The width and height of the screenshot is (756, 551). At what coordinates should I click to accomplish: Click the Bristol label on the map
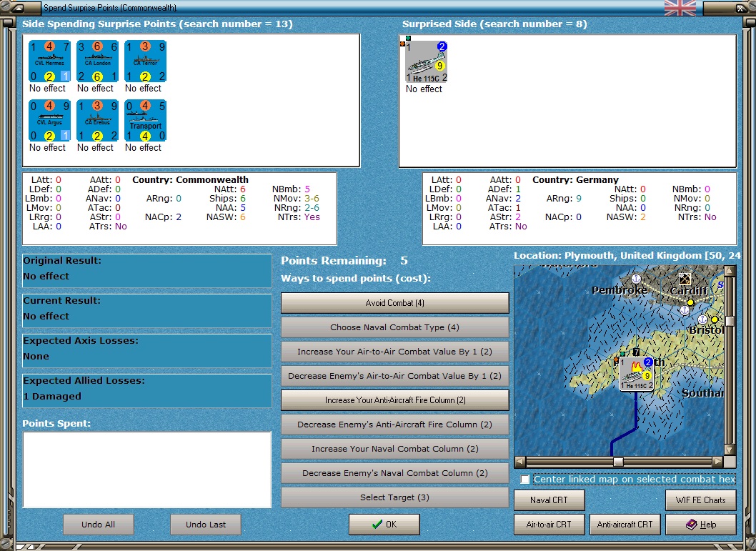(x=707, y=330)
